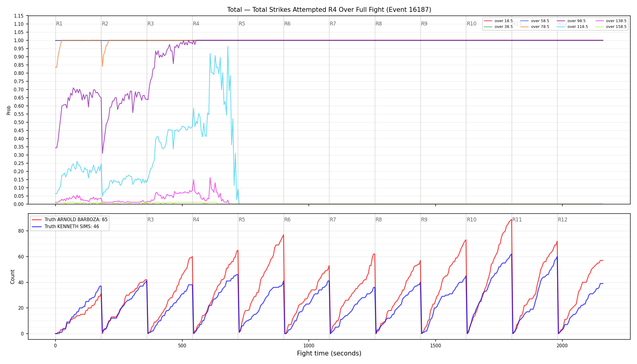This screenshot has width=637, height=364.
Task: Click the R7 round label in the Count chart
Action: tap(333, 220)
